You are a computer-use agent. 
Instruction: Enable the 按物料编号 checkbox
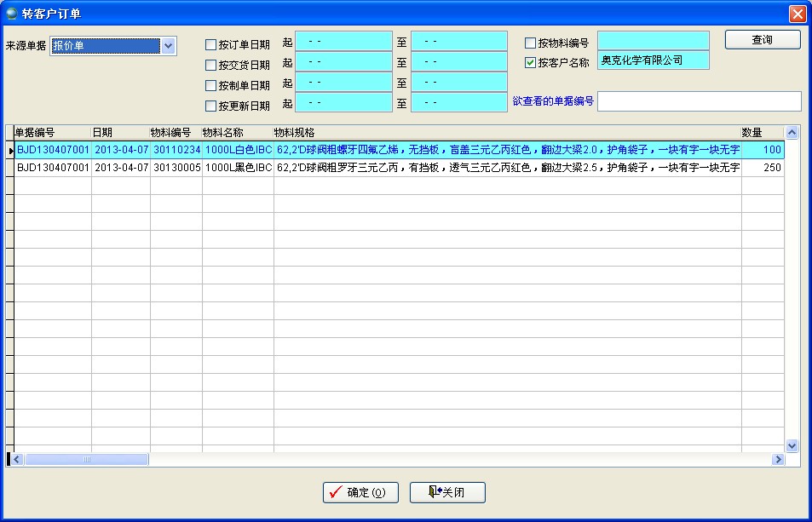(x=531, y=43)
